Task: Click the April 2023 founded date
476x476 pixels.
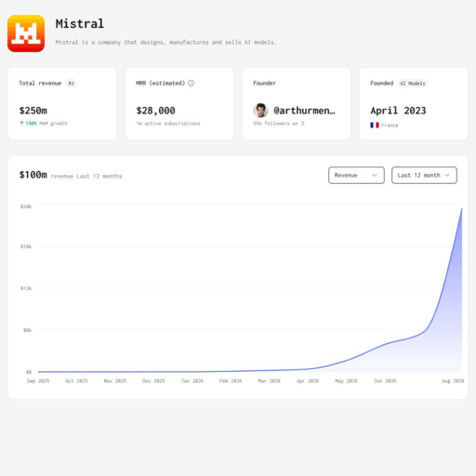Action: pos(398,111)
